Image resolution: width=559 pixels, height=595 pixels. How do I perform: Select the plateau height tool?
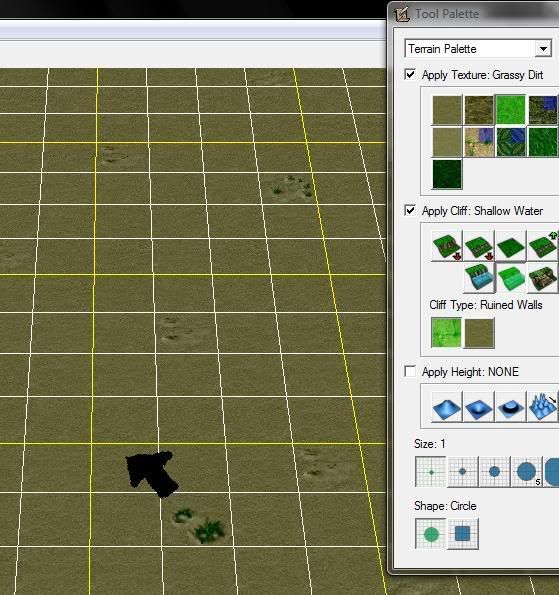pyautogui.click(x=511, y=407)
